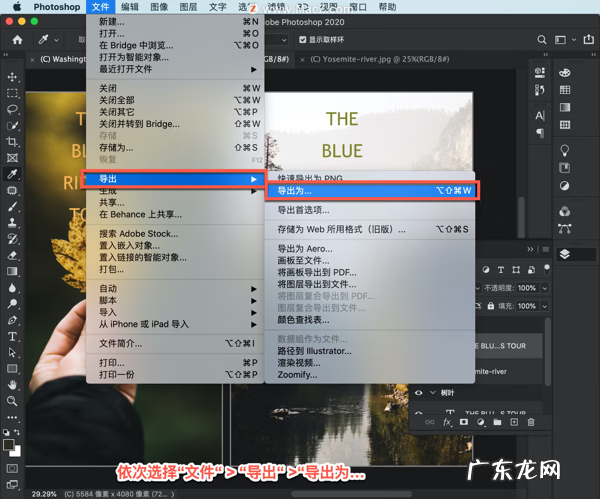The image size is (600, 499).
Task: Click the 29.29% zoom level field
Action: click(44, 494)
